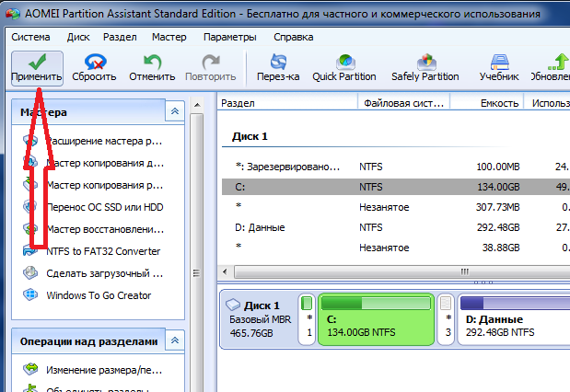The width and height of the screenshot is (570, 392).
Task: Sort by Файловая сист… column header
Action: point(404,103)
